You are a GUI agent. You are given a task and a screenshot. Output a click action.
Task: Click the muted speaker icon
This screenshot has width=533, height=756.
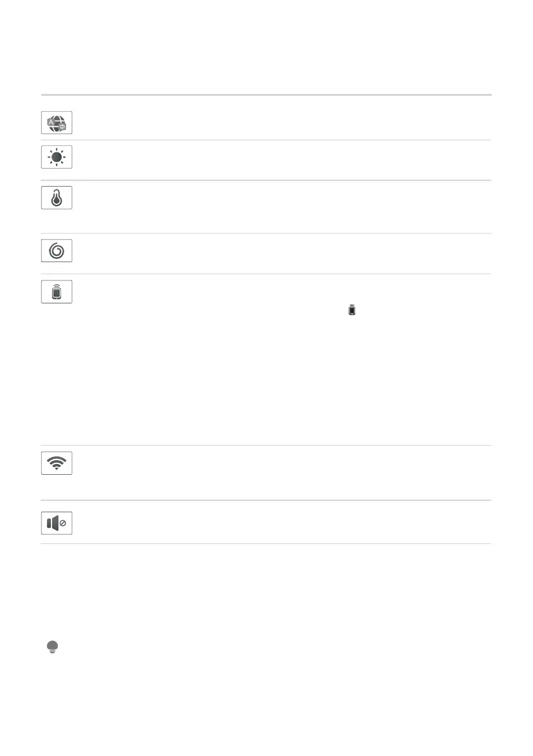[x=57, y=523]
